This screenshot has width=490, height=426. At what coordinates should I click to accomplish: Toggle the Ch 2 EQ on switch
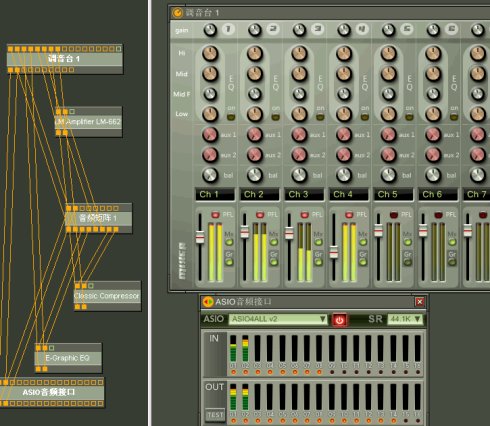click(276, 117)
